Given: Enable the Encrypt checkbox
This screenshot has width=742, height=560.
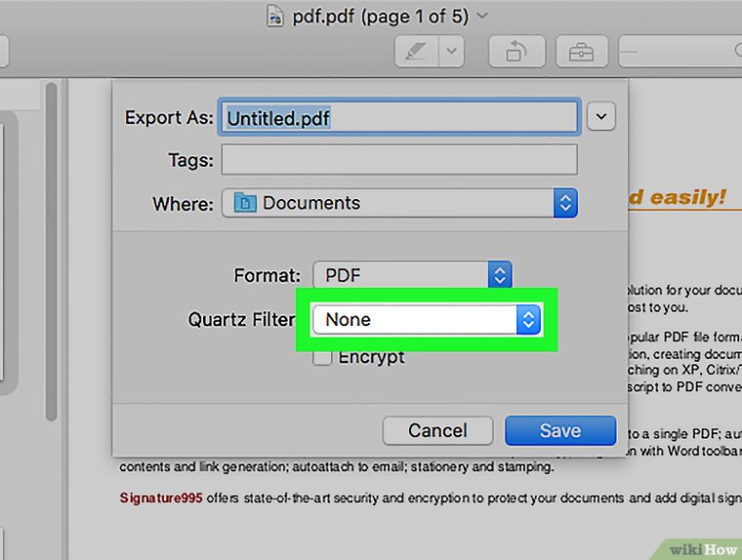Looking at the screenshot, I should (322, 358).
